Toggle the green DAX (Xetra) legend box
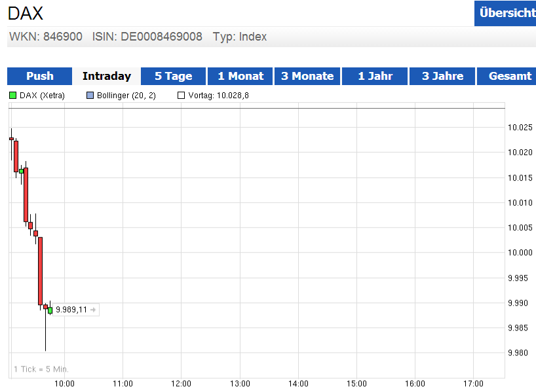Screen dimensions: 536x392 click(12, 96)
